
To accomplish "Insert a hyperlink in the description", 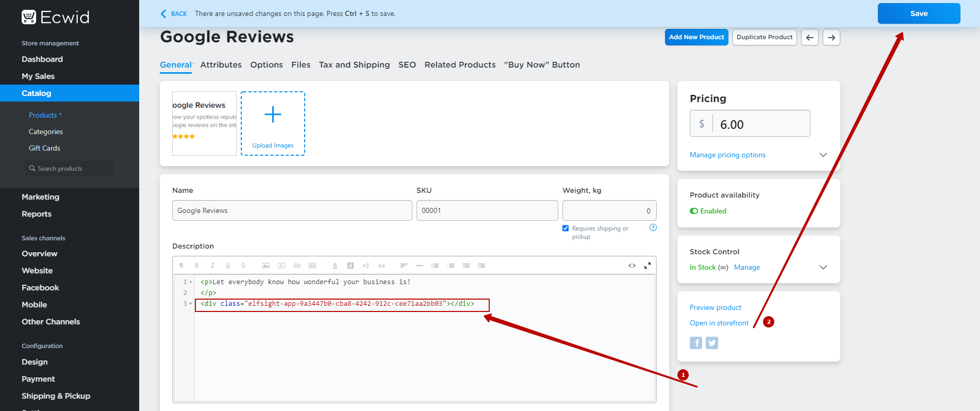I will tap(297, 266).
